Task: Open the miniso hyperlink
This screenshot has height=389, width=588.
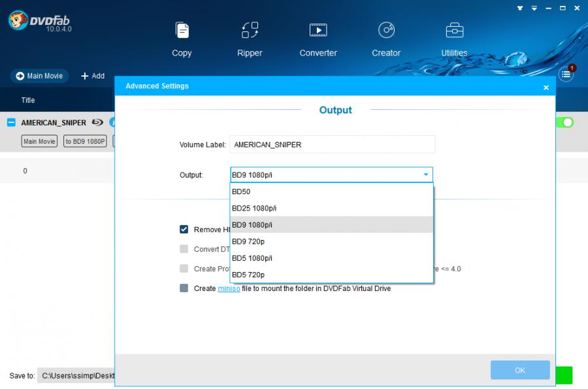Action: click(229, 288)
